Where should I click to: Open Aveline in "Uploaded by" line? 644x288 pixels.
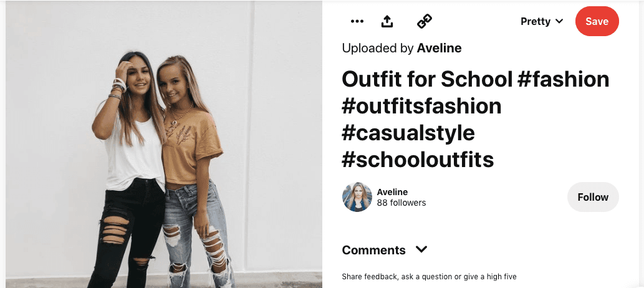pyautogui.click(x=439, y=48)
